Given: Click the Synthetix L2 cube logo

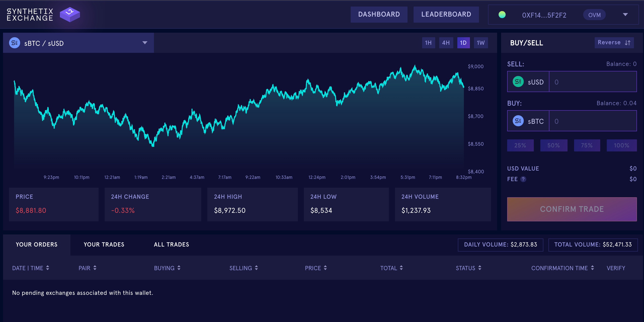Looking at the screenshot, I should pyautogui.click(x=70, y=14).
